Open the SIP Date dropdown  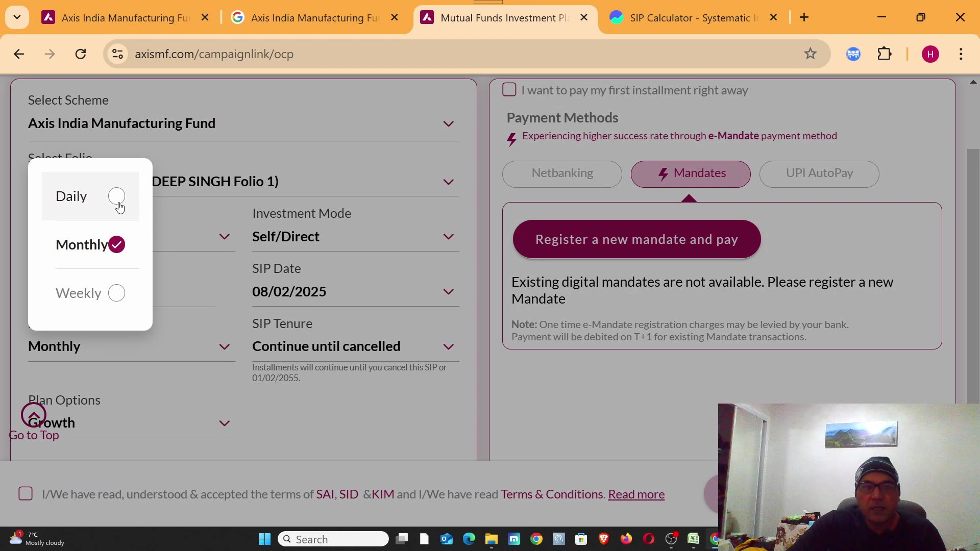(x=449, y=291)
